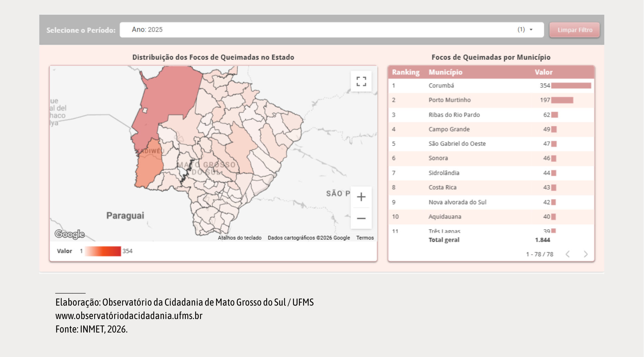
Task: Click the Limpar Filtro button
Action: [x=575, y=30]
